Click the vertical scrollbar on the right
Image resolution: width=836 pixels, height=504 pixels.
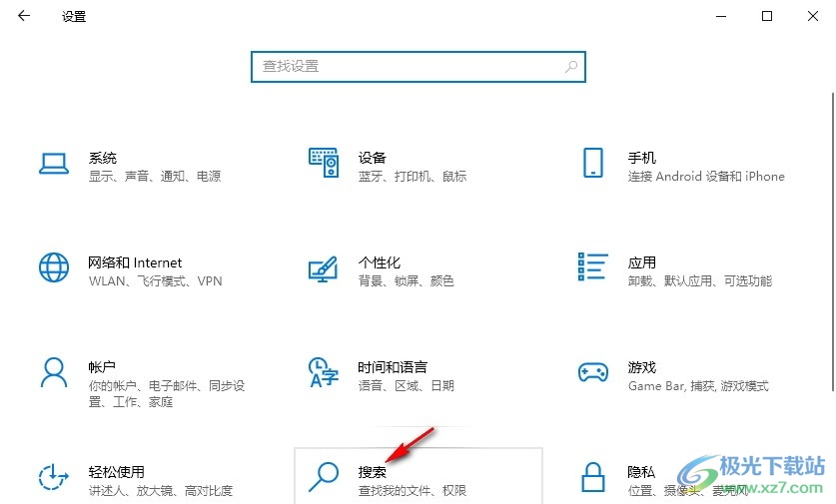(833, 243)
